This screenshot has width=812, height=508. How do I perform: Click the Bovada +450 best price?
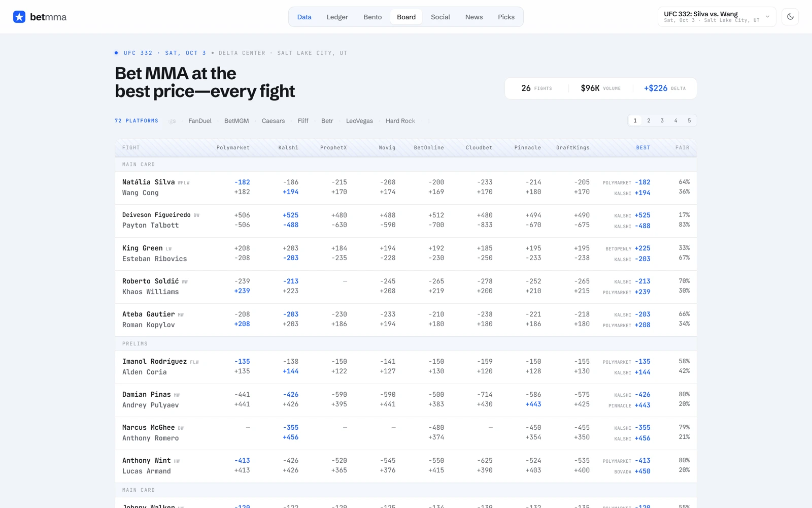click(x=632, y=471)
